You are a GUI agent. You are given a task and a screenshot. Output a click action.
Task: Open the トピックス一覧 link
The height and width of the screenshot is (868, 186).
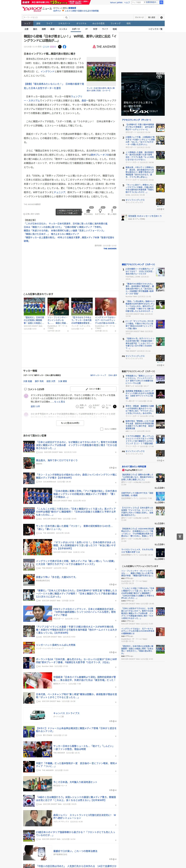pyautogui.click(x=155, y=29)
